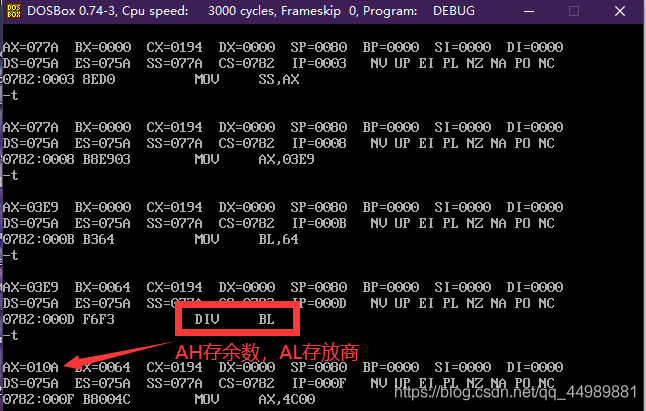The height and width of the screenshot is (411, 646).
Task: Click the 'MOV AX,03E9' instruction
Action: [x=255, y=159]
